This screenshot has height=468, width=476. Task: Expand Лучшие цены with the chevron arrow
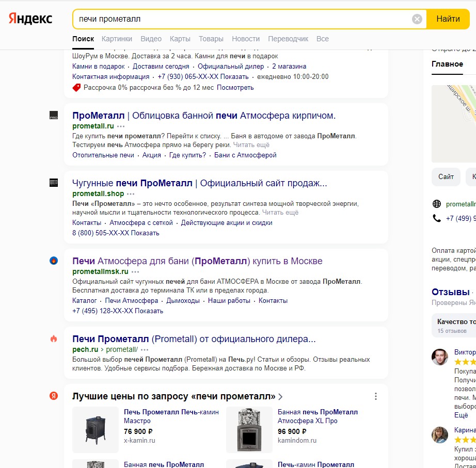pos(280,397)
